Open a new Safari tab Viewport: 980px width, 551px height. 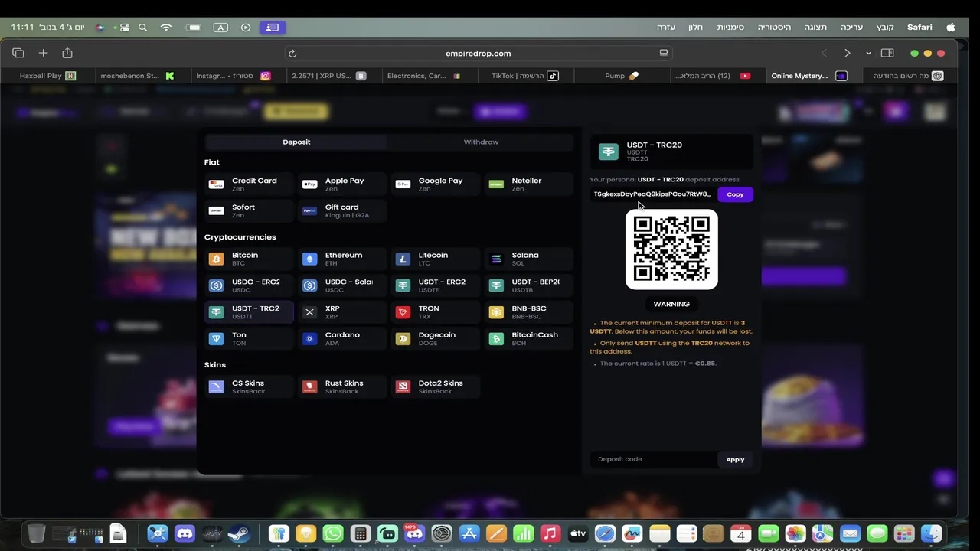click(x=43, y=53)
